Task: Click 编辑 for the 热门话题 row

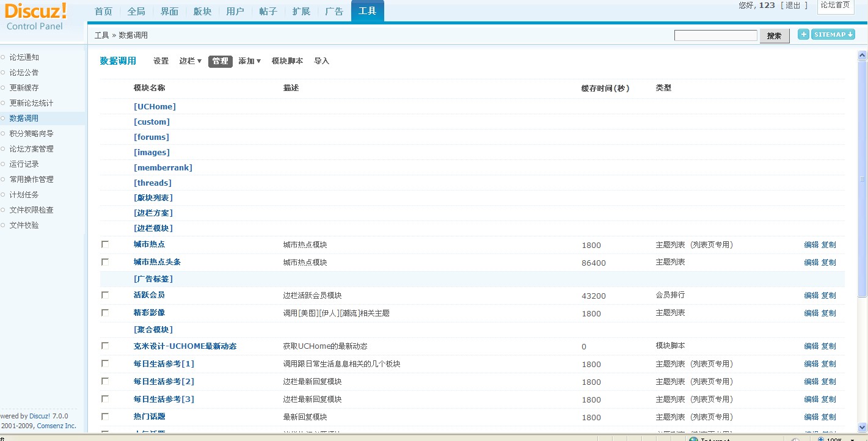Action: [x=811, y=417]
